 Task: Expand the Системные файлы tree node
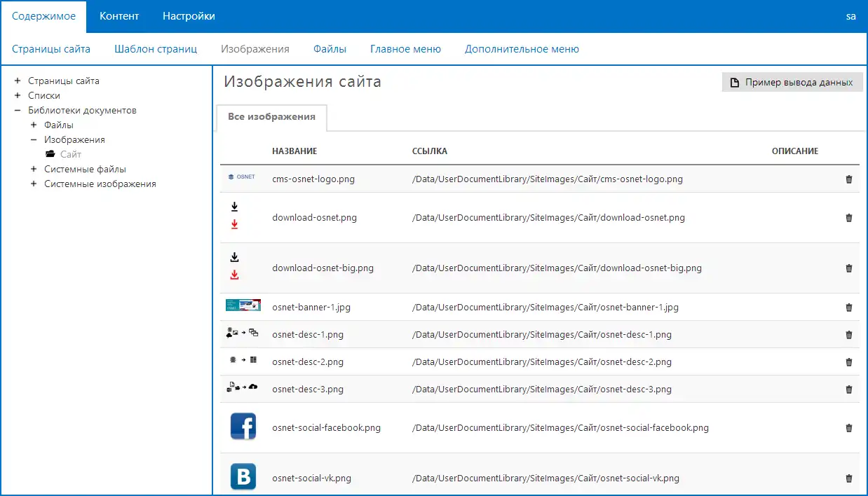click(34, 169)
